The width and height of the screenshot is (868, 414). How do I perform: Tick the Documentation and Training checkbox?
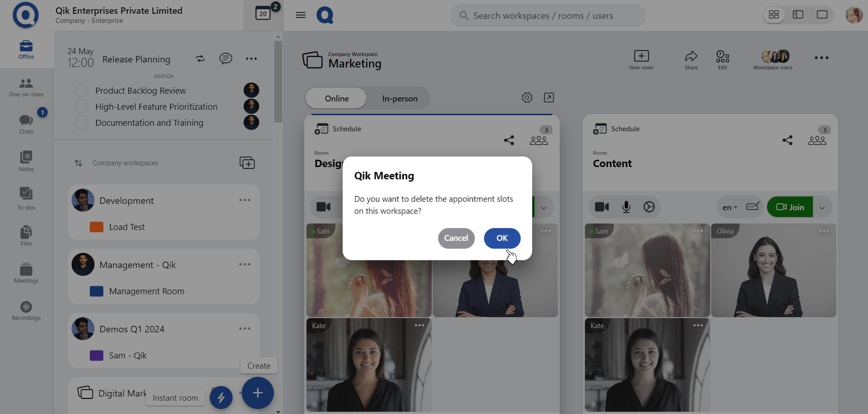point(81,123)
